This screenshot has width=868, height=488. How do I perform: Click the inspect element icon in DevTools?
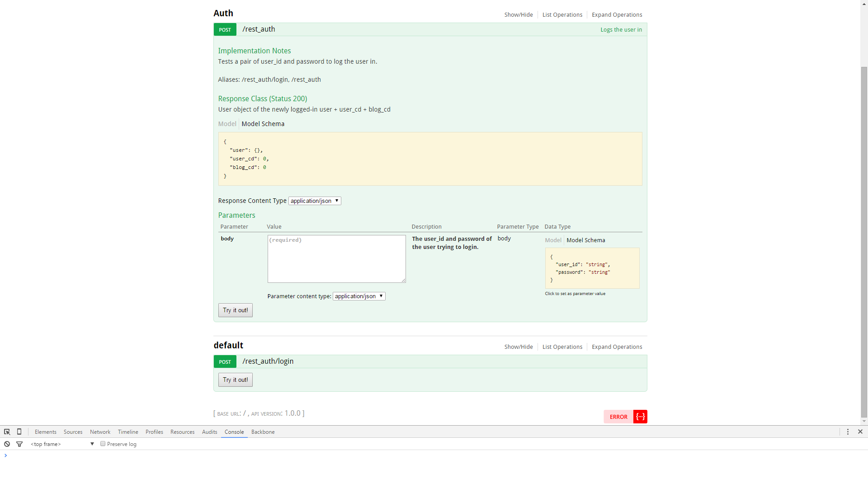pyautogui.click(x=7, y=432)
